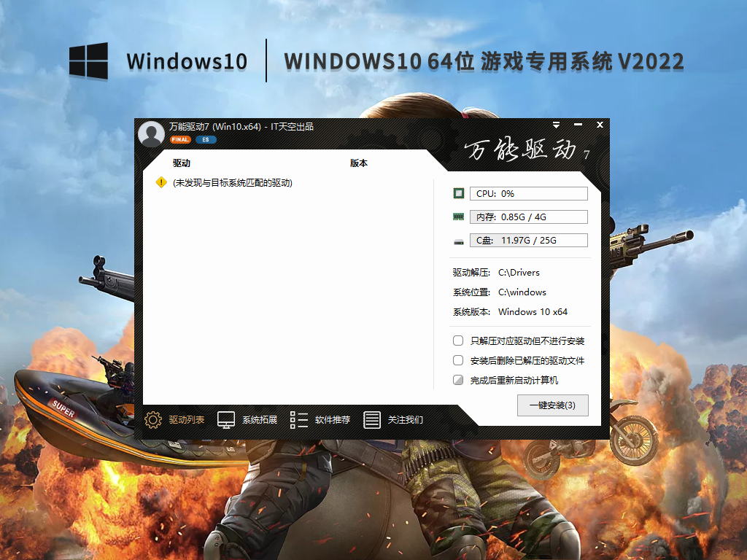Click the C drive disk icon
Viewport: 747px width, 560px height.
(x=458, y=241)
